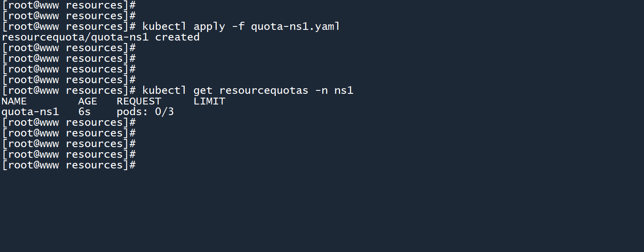The width and height of the screenshot is (644, 252).
Task: Click the LIMIT column header
Action: point(209,101)
